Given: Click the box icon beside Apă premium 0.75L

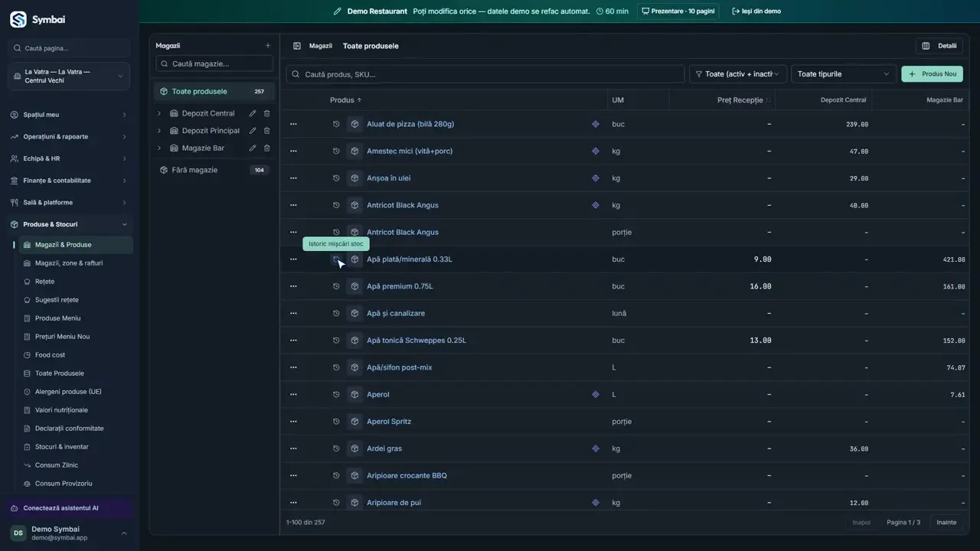Looking at the screenshot, I should (354, 286).
